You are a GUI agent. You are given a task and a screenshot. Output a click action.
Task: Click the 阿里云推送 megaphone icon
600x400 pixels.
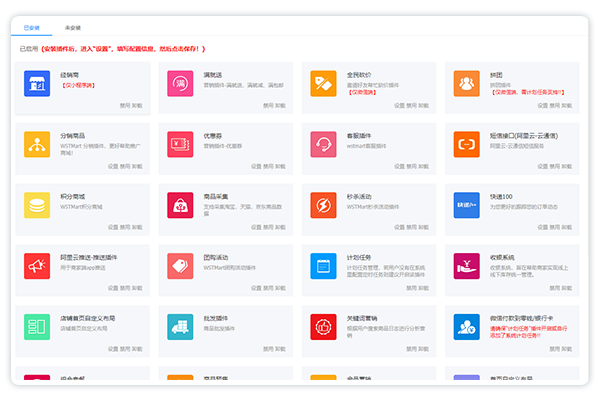pyautogui.click(x=37, y=265)
